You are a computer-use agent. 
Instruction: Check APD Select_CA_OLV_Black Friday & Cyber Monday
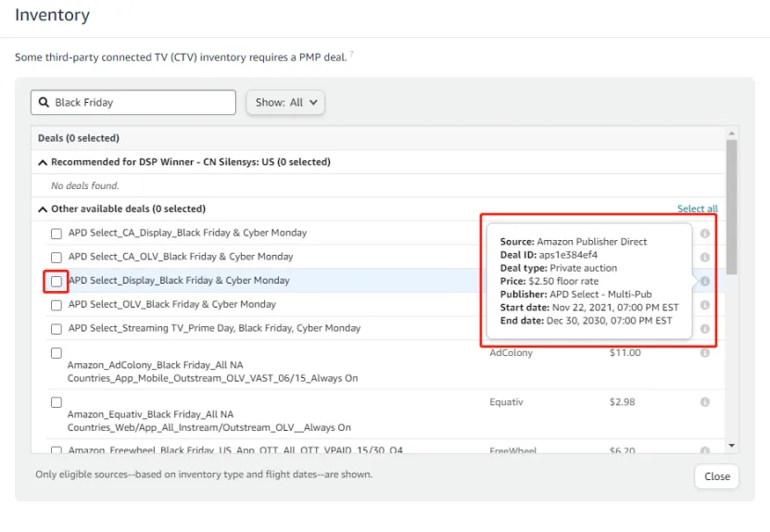coord(57,258)
